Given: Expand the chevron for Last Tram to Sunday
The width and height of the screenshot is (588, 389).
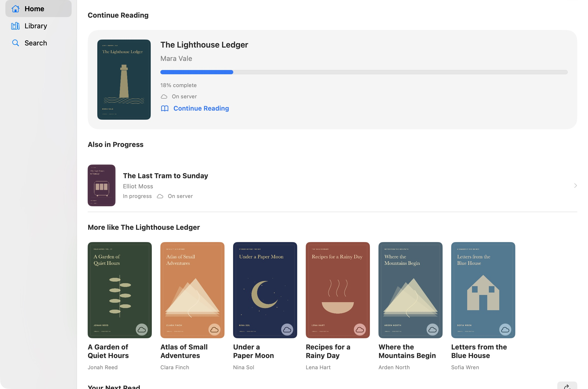Looking at the screenshot, I should tap(575, 185).
